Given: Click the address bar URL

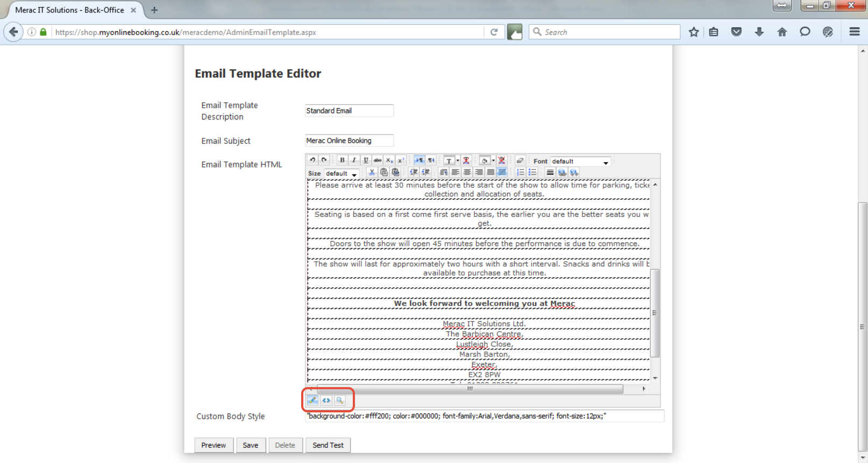Looking at the screenshot, I should pos(186,32).
